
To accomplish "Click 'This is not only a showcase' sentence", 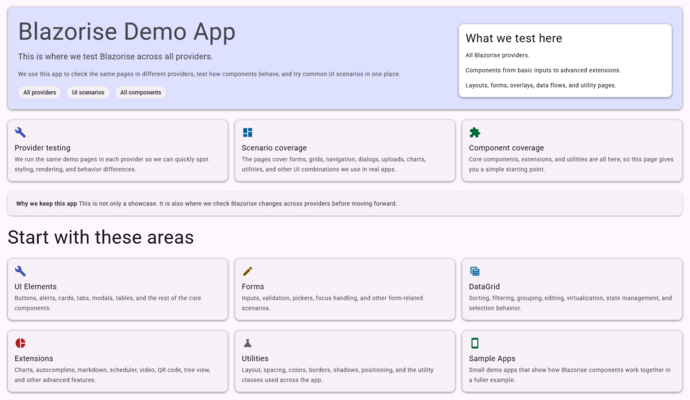I will [238, 204].
